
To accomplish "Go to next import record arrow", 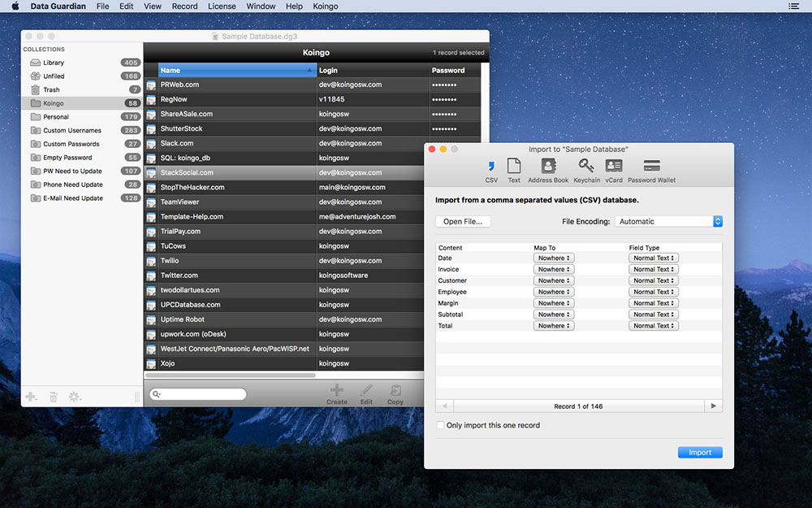I will point(714,406).
